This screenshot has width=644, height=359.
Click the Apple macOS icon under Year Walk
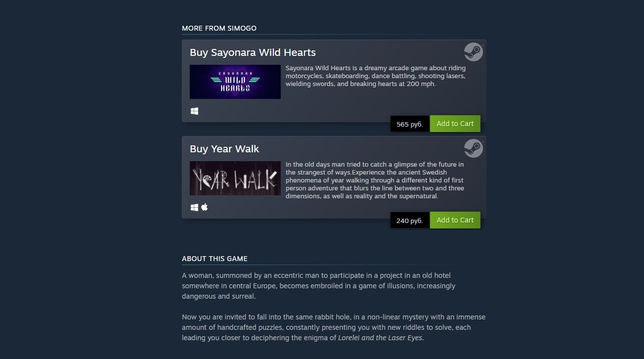(205, 207)
